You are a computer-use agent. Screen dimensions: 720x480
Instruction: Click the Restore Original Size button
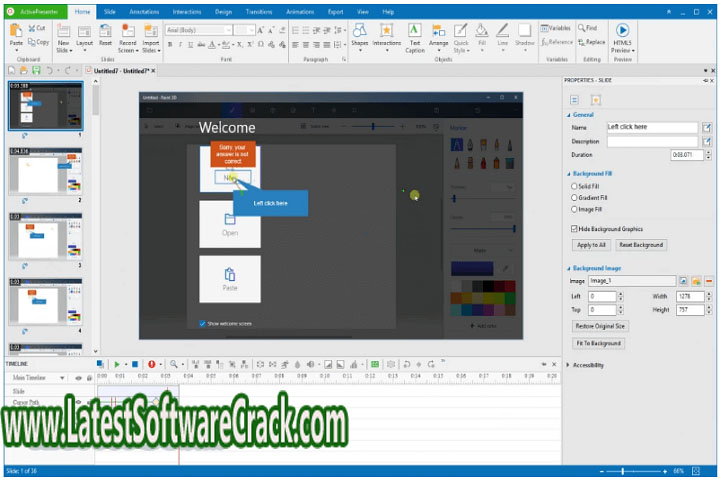click(x=600, y=326)
